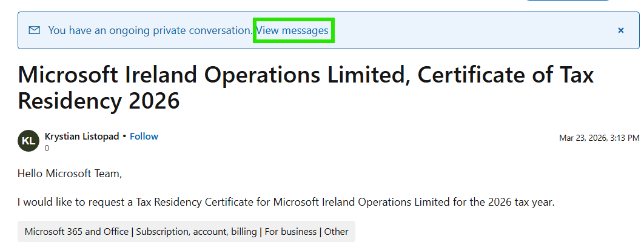The height and width of the screenshot is (250, 644).
Task: Click the bullet separator before Follow
Action: coord(124,137)
